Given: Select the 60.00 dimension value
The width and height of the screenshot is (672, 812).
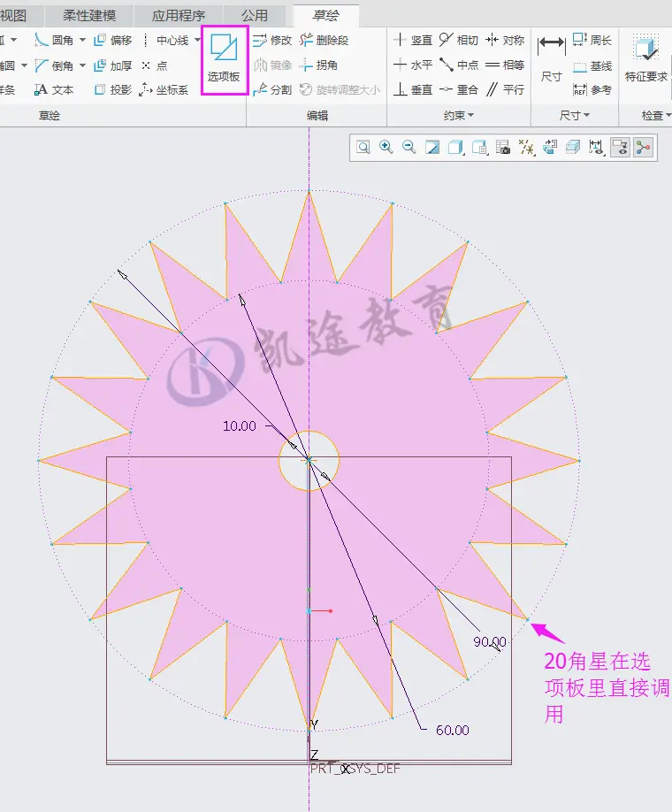Looking at the screenshot, I should point(453,730).
